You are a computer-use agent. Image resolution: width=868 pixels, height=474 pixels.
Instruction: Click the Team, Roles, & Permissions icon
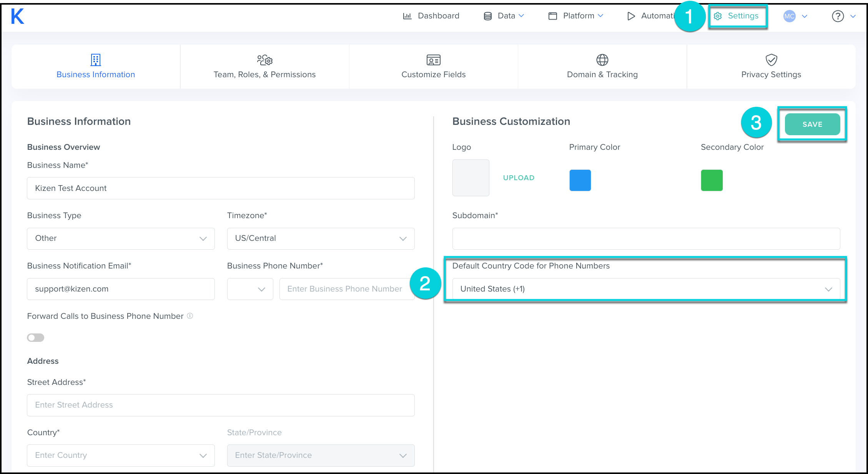point(264,60)
